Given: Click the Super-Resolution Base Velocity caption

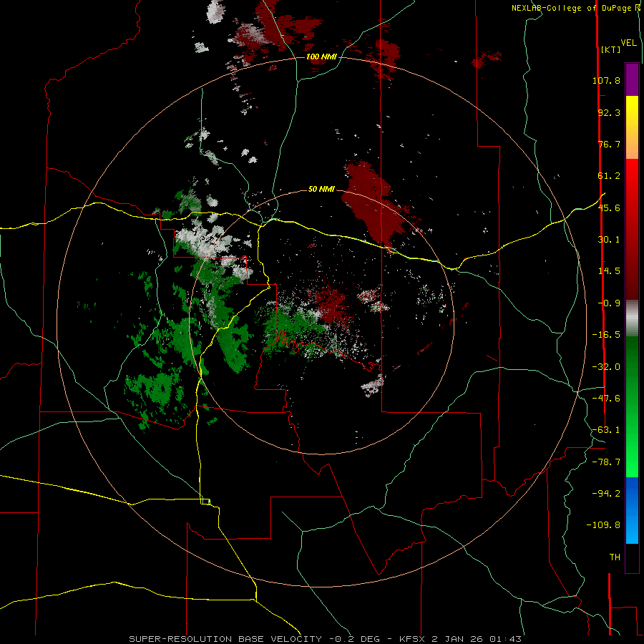Looking at the screenshot, I should (x=325, y=639).
